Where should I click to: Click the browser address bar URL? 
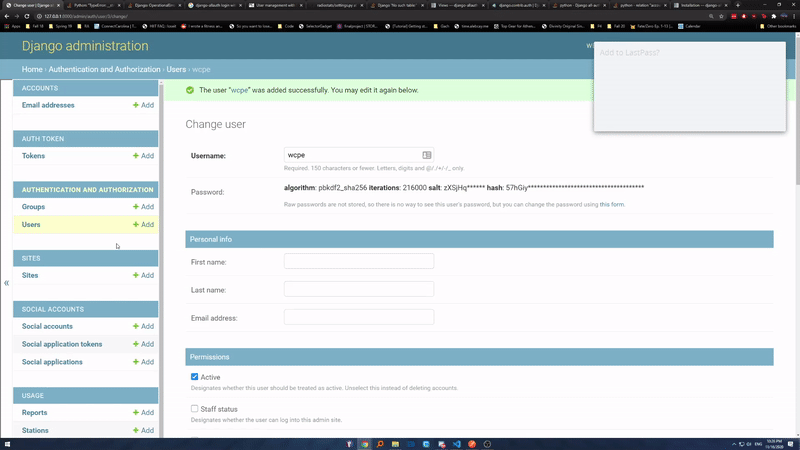coord(86,16)
